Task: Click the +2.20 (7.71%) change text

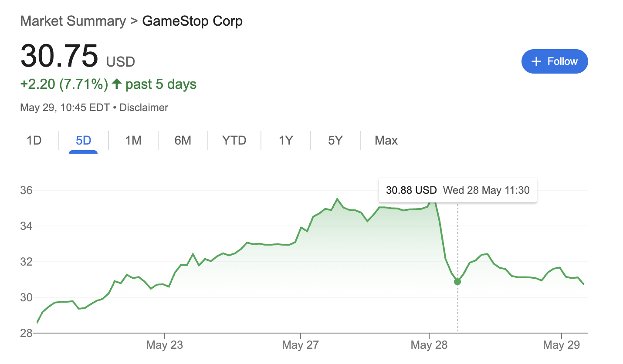Action: coord(64,84)
